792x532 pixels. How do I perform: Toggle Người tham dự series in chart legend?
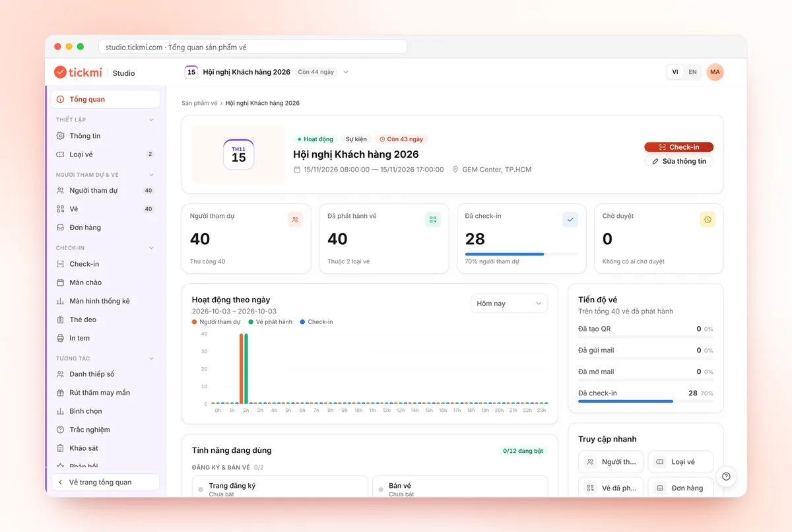216,322
